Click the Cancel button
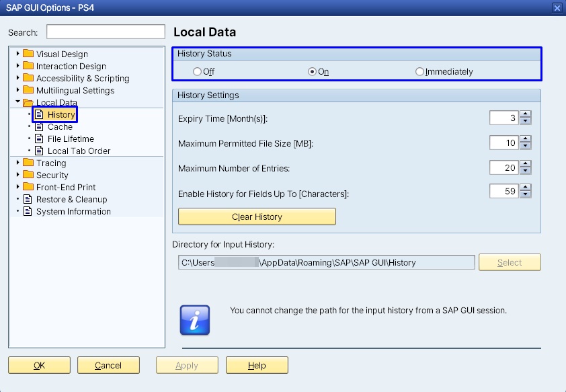The width and height of the screenshot is (566, 392). 108,365
